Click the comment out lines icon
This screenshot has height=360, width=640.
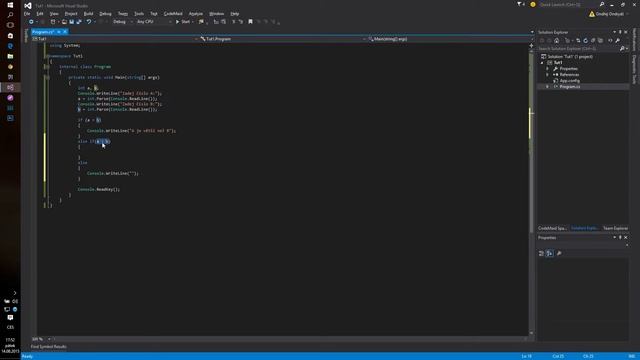click(x=234, y=22)
